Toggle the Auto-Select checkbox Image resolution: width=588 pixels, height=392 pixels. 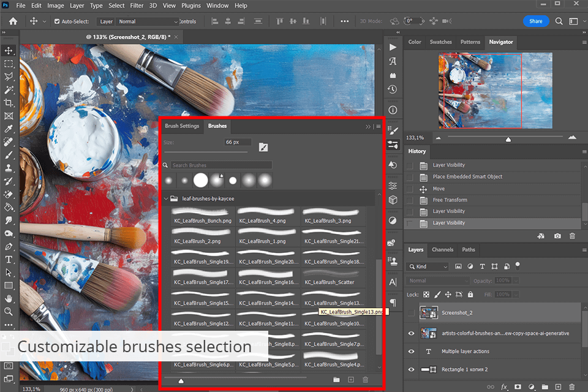[x=57, y=21]
